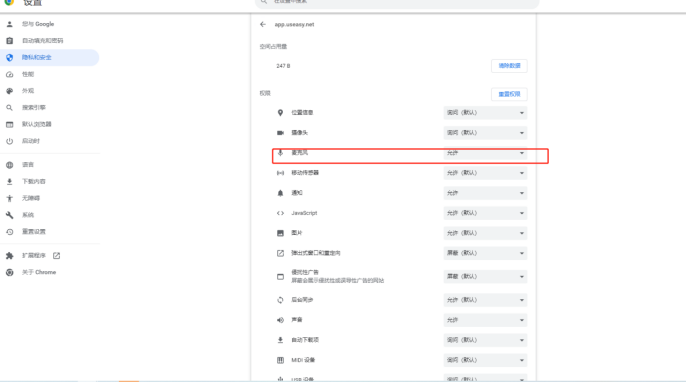Click the intrusive ads window icon

[280, 277]
